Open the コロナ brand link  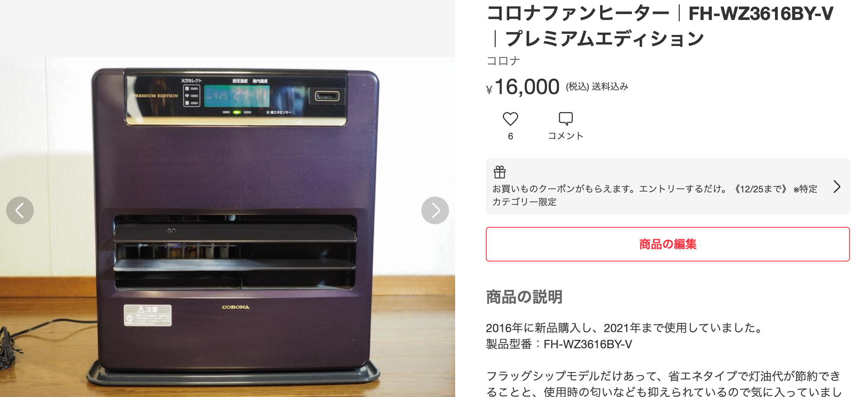pyautogui.click(x=503, y=61)
